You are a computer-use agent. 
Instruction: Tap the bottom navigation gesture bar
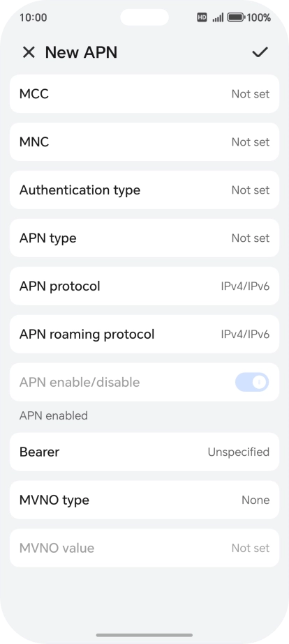point(144,635)
